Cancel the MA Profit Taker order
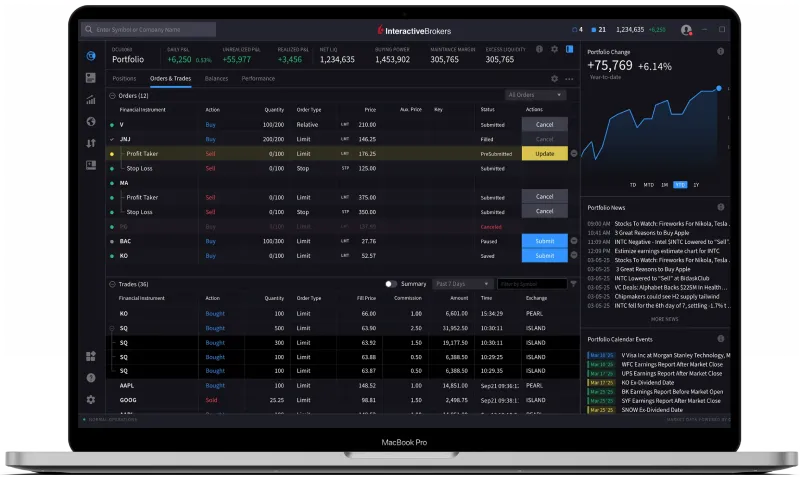Viewport: 800px width, 477px height. coord(544,196)
